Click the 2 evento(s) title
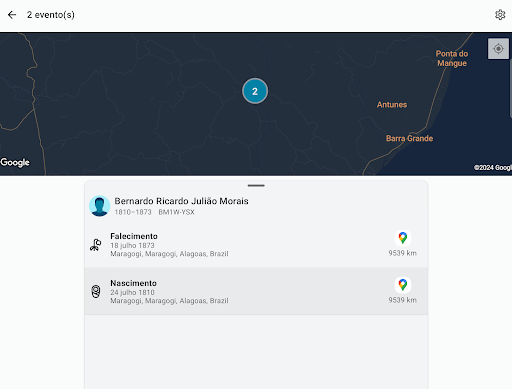Image resolution: width=512 pixels, height=389 pixels. pos(51,15)
